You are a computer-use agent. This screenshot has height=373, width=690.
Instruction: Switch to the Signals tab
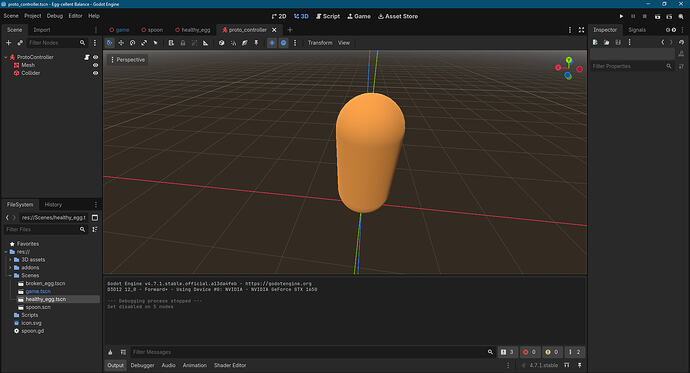pos(637,30)
